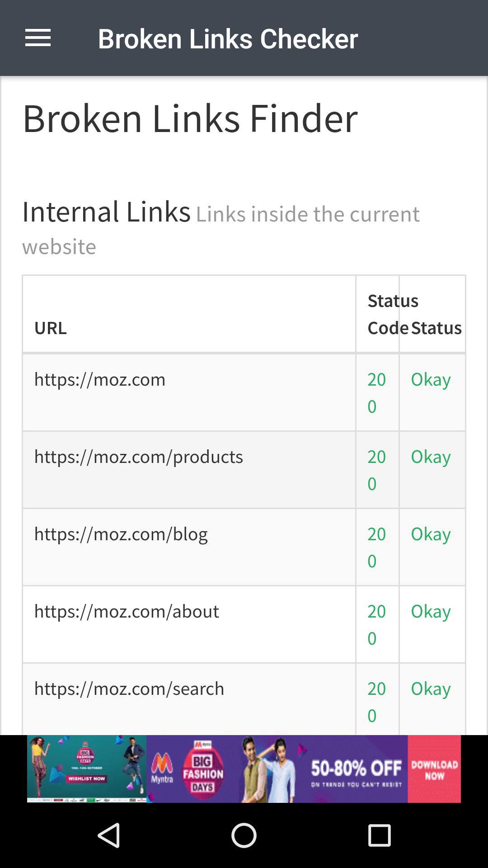Open the hamburger navigation menu
488x868 pixels.
[38, 38]
